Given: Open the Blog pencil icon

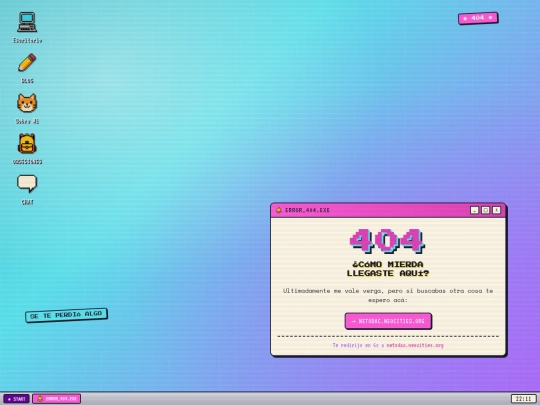Looking at the screenshot, I should [27, 68].
